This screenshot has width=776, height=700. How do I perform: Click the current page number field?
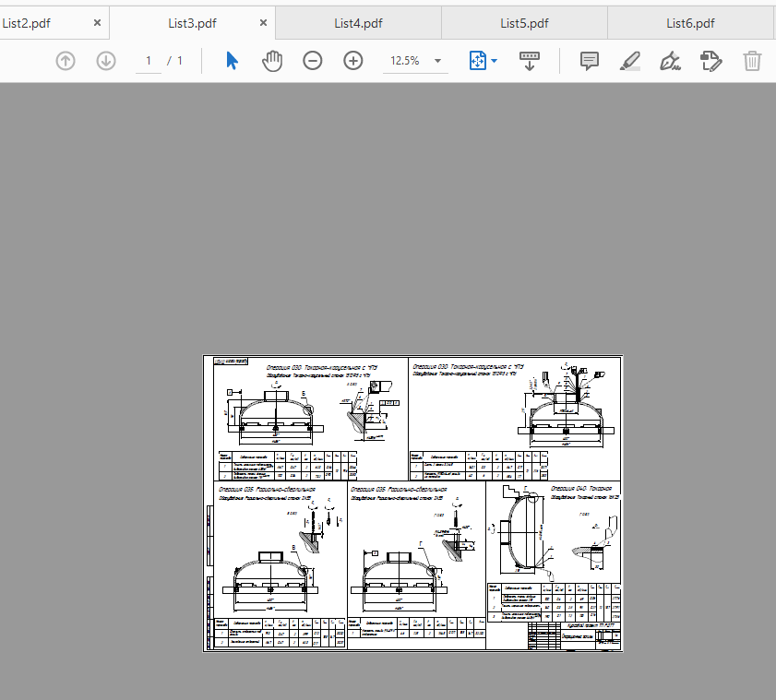coord(148,61)
